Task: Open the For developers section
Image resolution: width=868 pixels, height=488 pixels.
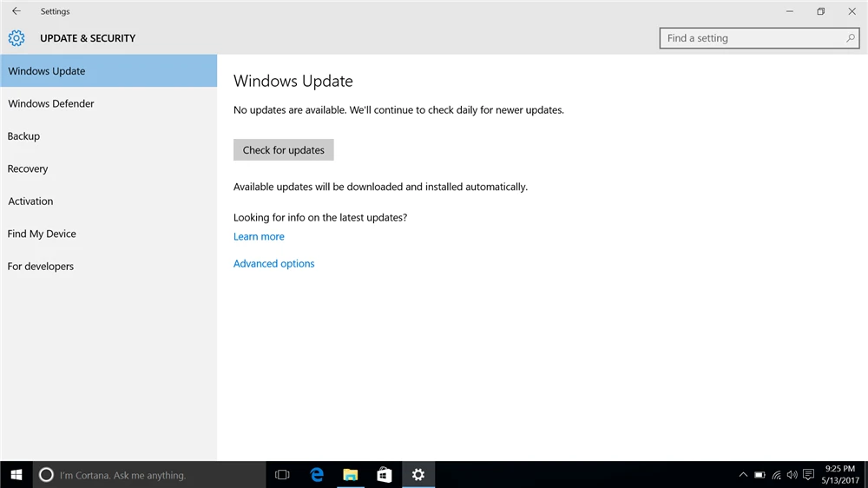Action: pyautogui.click(x=108, y=267)
